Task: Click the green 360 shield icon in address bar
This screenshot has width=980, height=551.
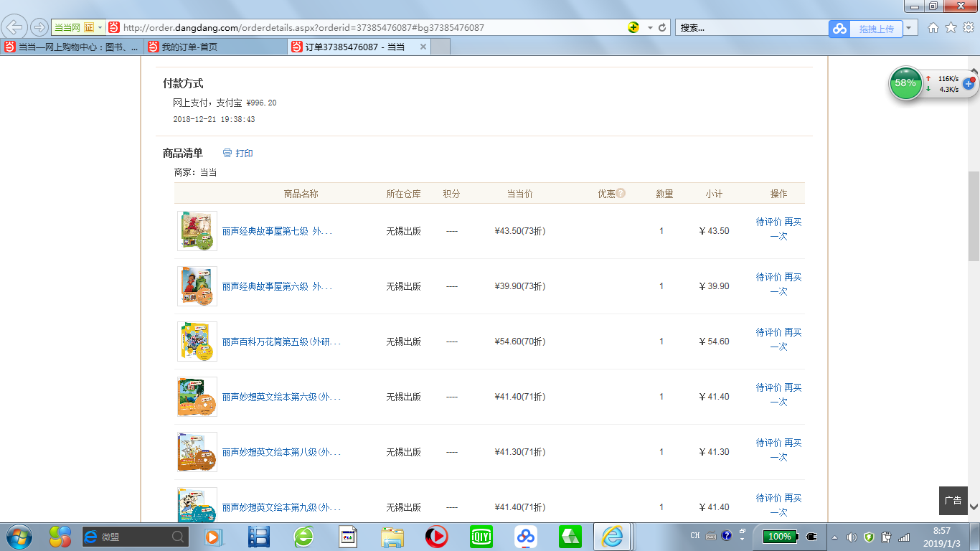Action: point(633,28)
